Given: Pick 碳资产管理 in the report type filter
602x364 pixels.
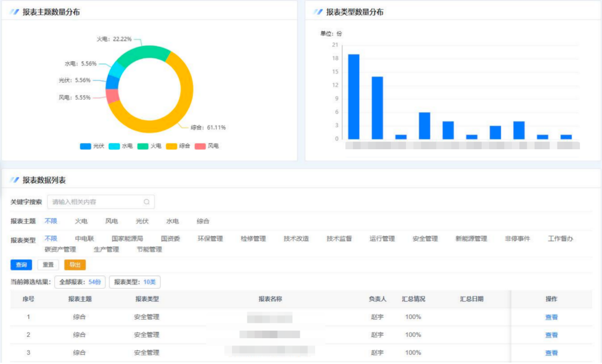Looking at the screenshot, I should [60, 250].
